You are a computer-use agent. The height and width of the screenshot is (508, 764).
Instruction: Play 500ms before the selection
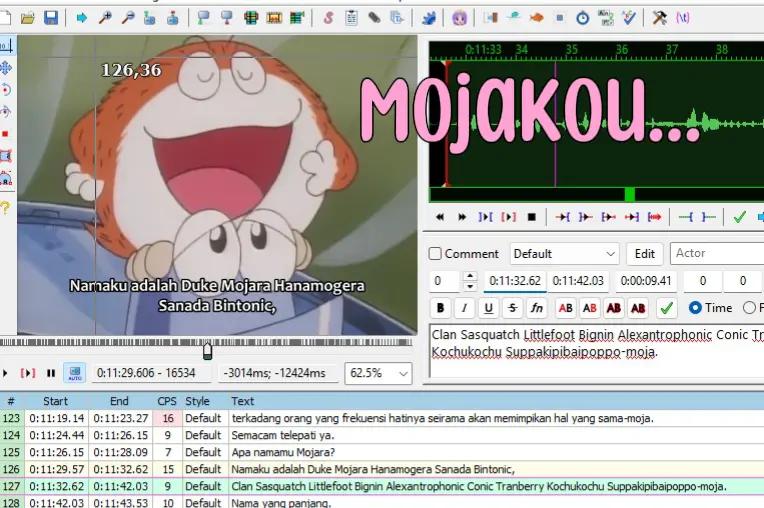click(562, 217)
